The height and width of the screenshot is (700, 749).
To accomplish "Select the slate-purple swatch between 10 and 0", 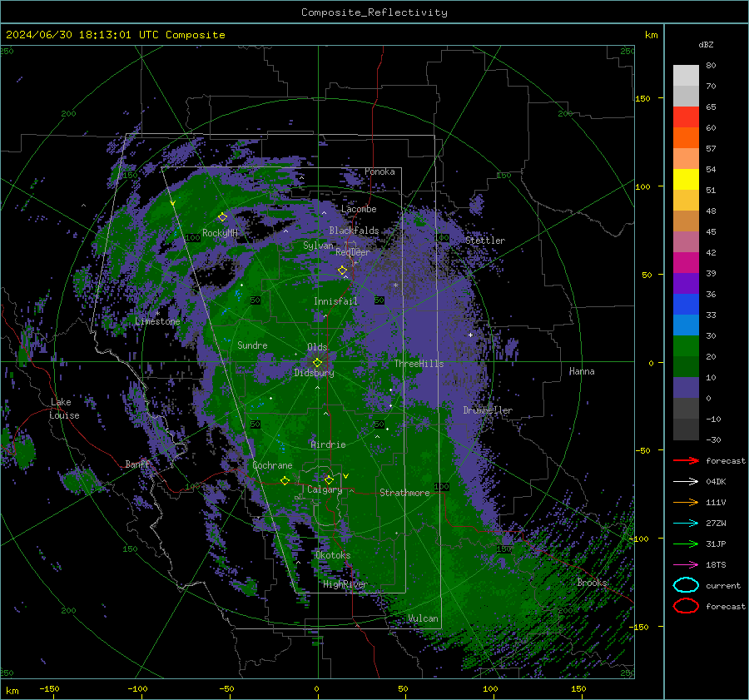I will [x=686, y=388].
